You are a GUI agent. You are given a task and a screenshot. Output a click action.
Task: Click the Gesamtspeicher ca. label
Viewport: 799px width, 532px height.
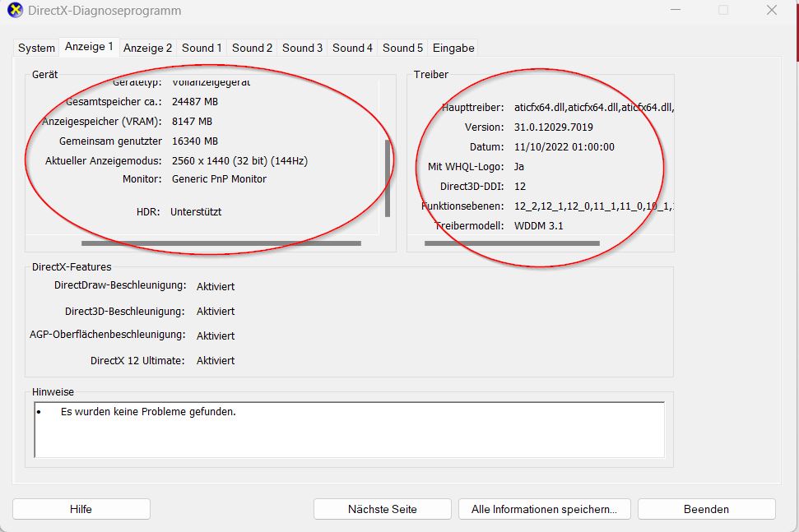tap(114, 102)
